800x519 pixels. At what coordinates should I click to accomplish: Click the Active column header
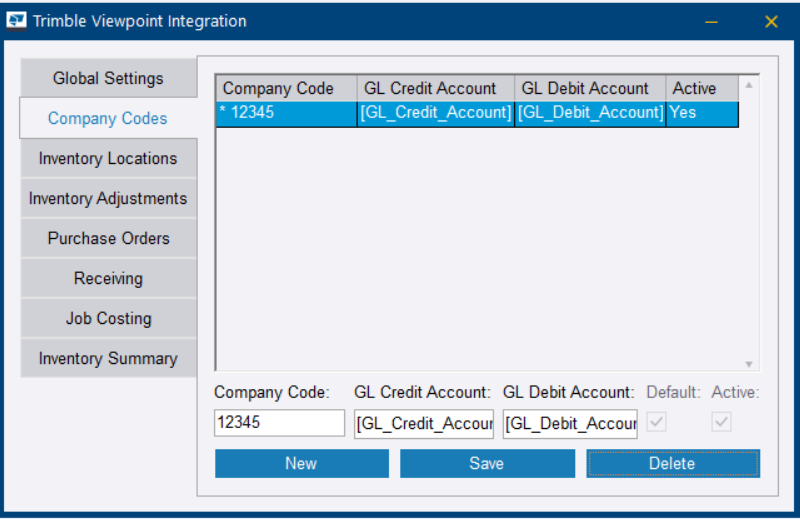coord(702,88)
